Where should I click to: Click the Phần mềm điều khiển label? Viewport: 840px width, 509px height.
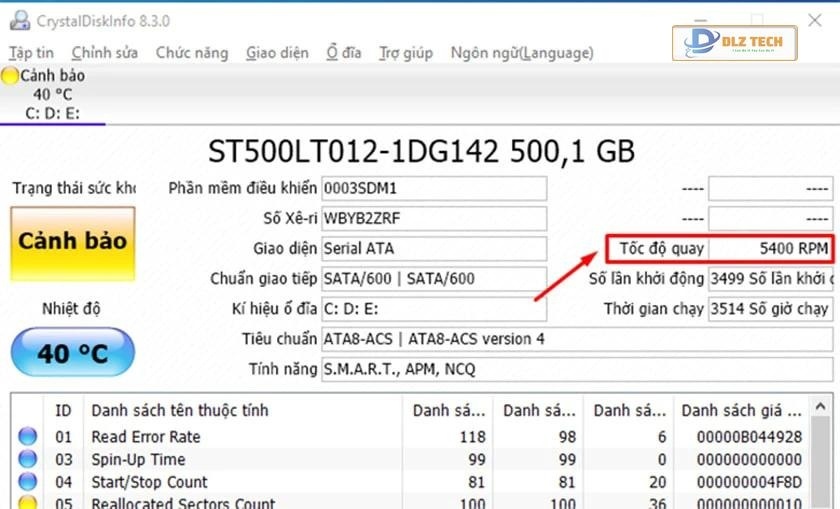point(242,188)
